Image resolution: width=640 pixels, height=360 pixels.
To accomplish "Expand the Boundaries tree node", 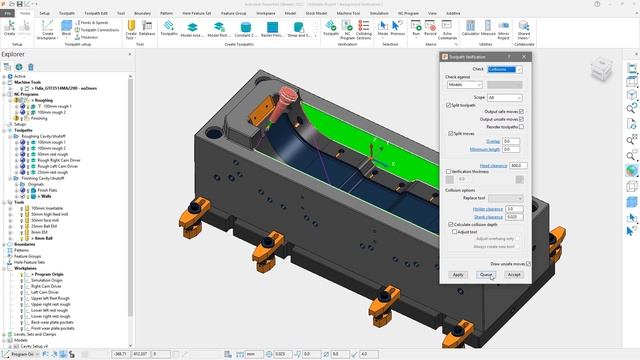I will point(4,244).
